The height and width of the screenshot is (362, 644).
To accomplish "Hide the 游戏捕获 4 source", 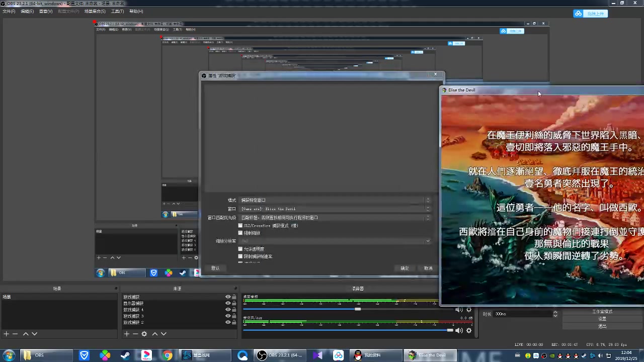I will point(228,310).
